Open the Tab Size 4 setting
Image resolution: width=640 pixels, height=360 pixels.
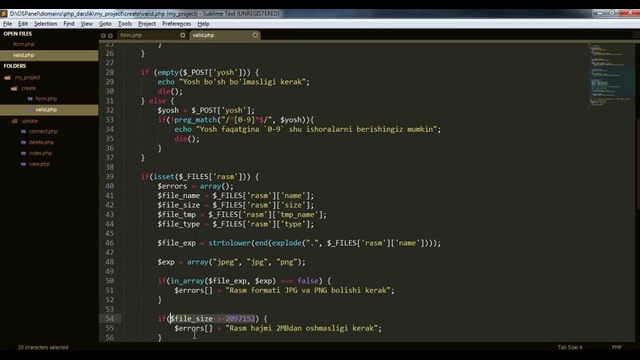point(570,347)
